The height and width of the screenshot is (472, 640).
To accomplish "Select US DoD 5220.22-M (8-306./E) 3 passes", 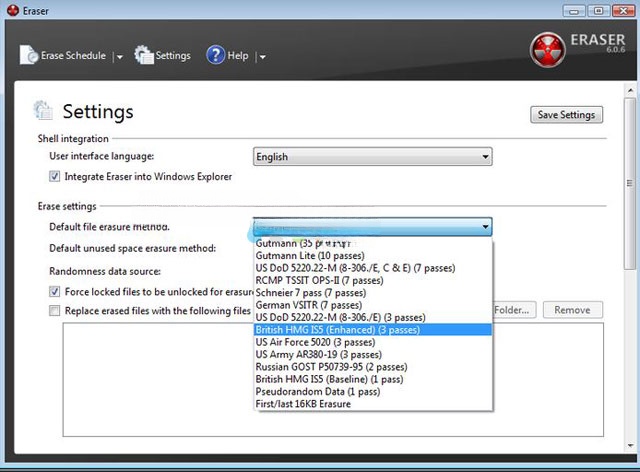I will click(373, 317).
